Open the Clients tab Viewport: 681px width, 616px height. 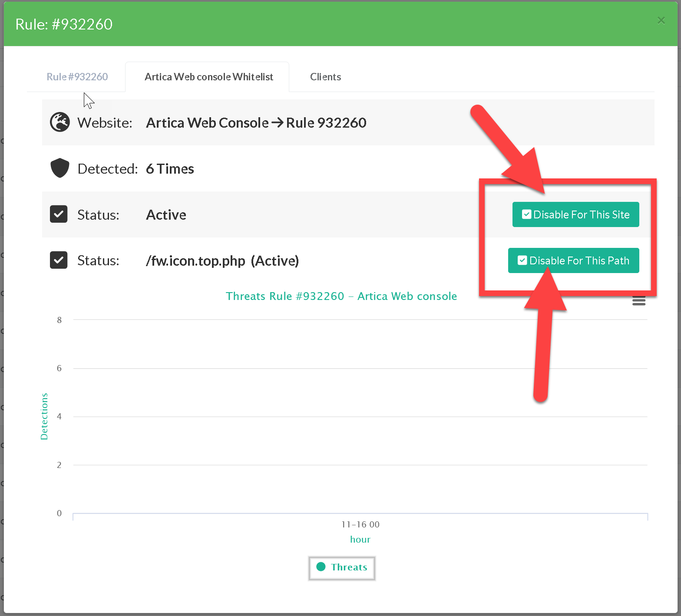click(x=325, y=77)
